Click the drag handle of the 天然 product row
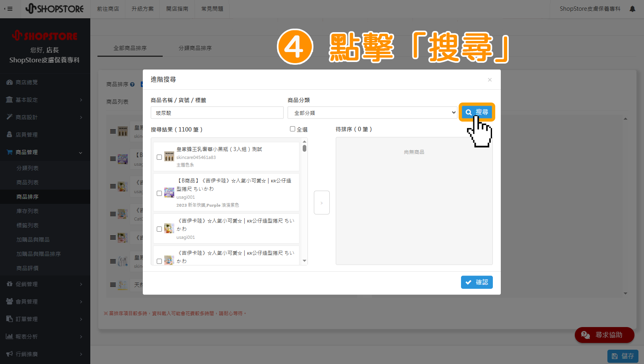Viewport: 644px width, 364px height. (113, 285)
